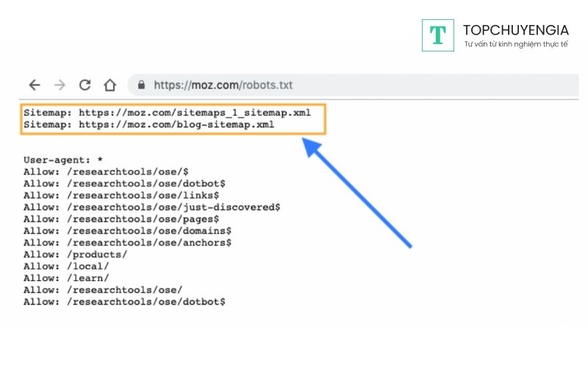Click the Allow: /products/ line
Viewport: 588px width, 368px height.
click(75, 254)
